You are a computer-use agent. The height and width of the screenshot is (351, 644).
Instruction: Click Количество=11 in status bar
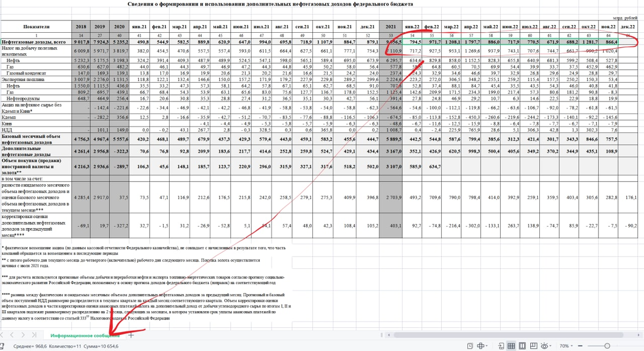(x=64, y=346)
